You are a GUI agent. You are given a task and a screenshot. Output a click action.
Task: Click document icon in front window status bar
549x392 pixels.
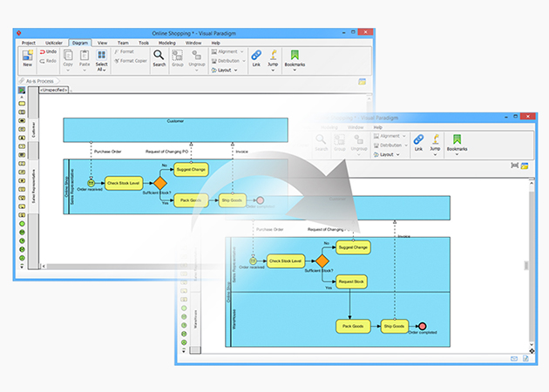(x=525, y=358)
